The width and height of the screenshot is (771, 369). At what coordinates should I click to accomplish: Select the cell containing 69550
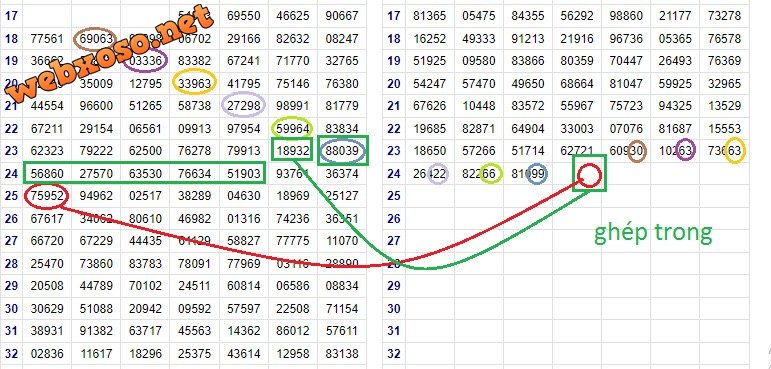click(x=244, y=16)
